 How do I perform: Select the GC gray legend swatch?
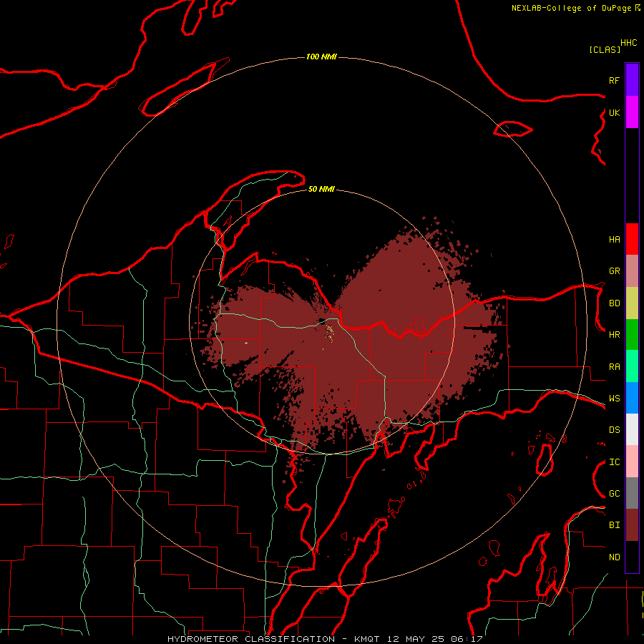[x=632, y=493]
